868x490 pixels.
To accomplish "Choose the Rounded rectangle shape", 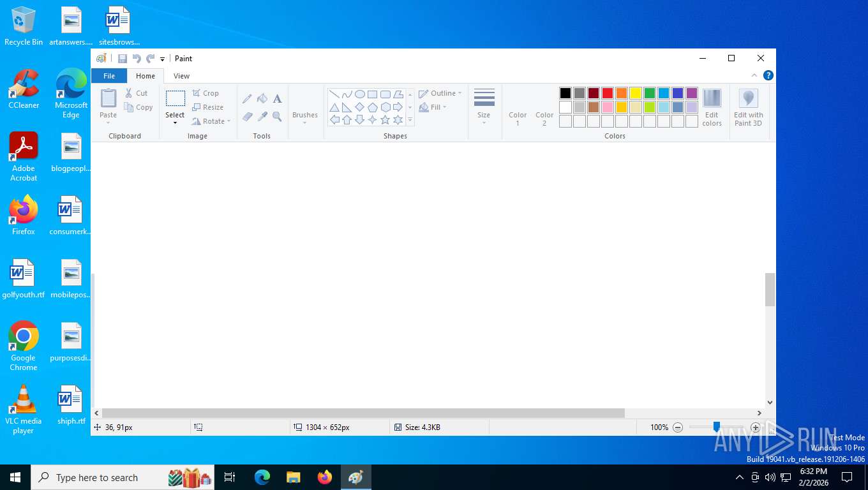I will click(385, 94).
